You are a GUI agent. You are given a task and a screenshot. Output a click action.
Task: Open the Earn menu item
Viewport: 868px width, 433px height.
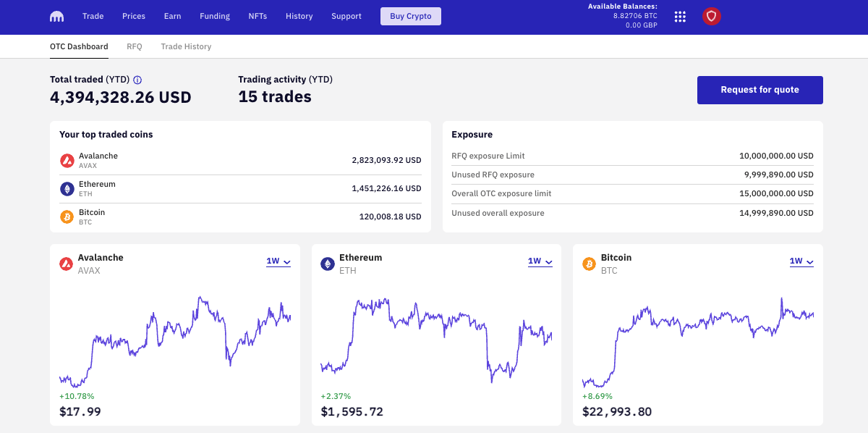click(x=172, y=17)
